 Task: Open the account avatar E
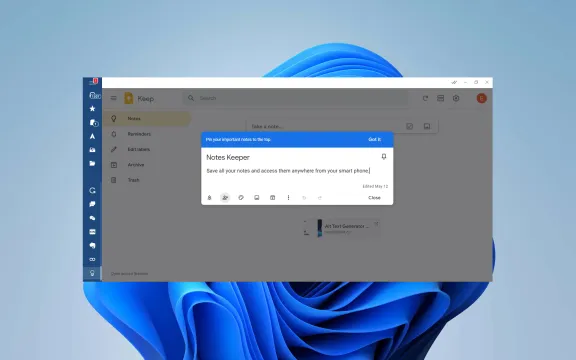tap(482, 98)
